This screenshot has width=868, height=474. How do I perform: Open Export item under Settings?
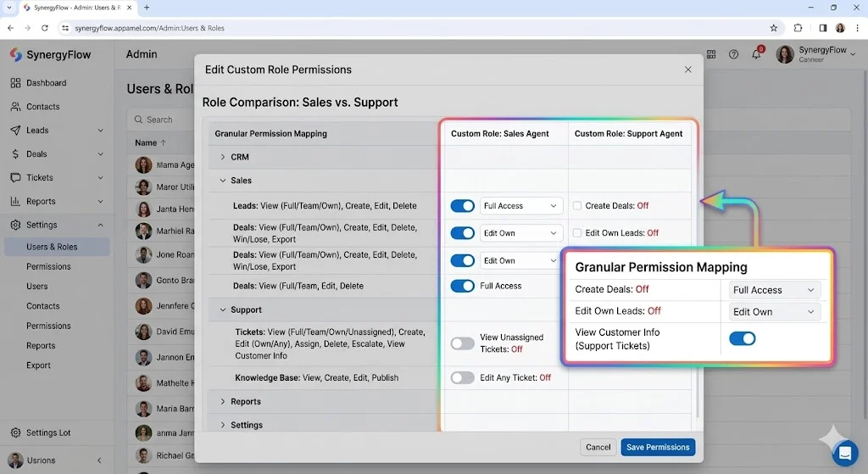pos(38,365)
